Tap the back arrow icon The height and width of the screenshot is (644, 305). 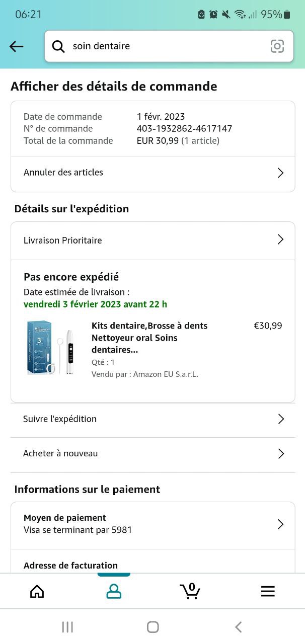click(17, 46)
